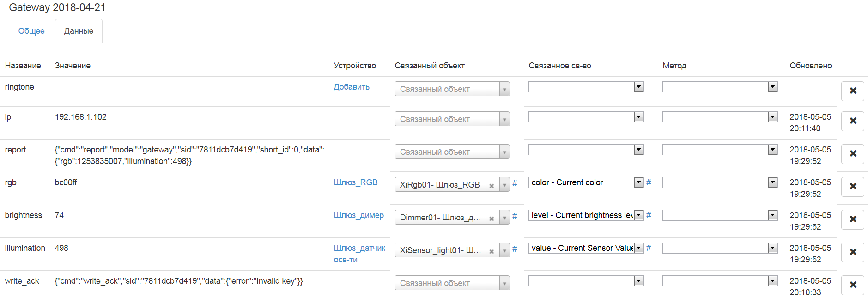Screen dimensions: 868x304
Task: Expand linked object dropdown for ringtone
Action: click(504, 89)
